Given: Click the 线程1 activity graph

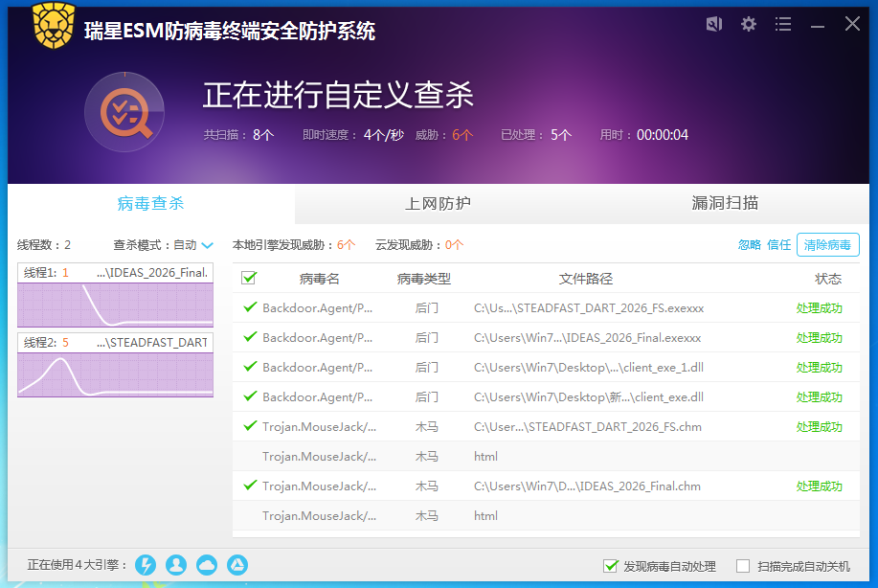Looking at the screenshot, I should [115, 305].
